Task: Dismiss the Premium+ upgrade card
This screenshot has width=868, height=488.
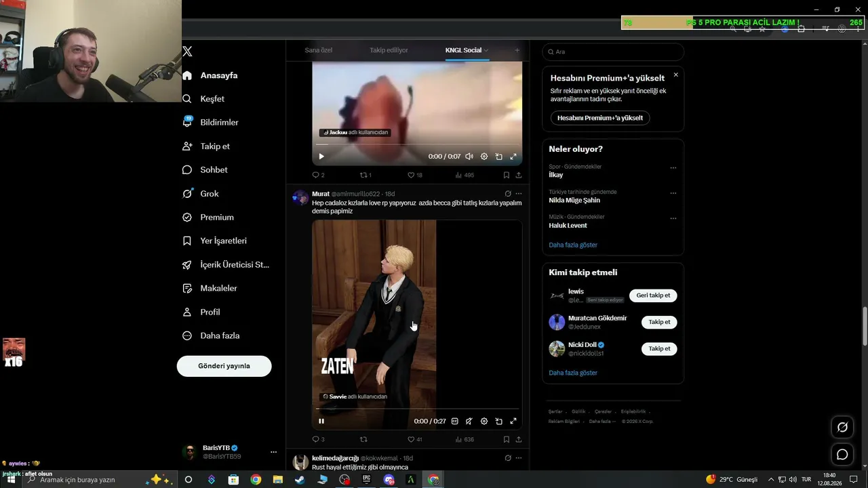Action: [675, 75]
